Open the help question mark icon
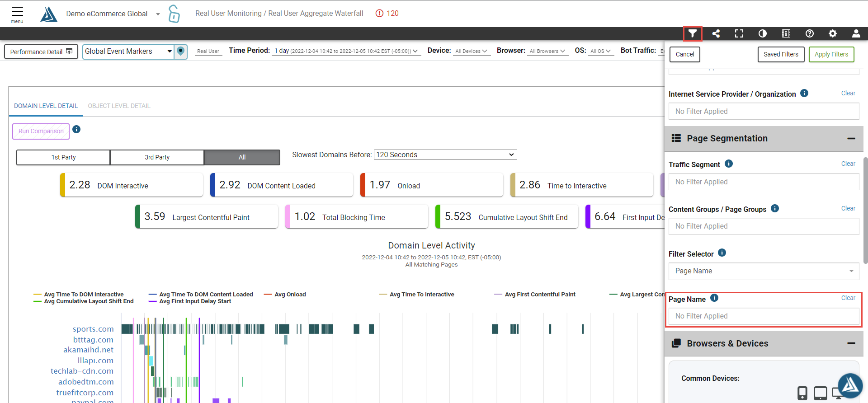 (x=810, y=33)
